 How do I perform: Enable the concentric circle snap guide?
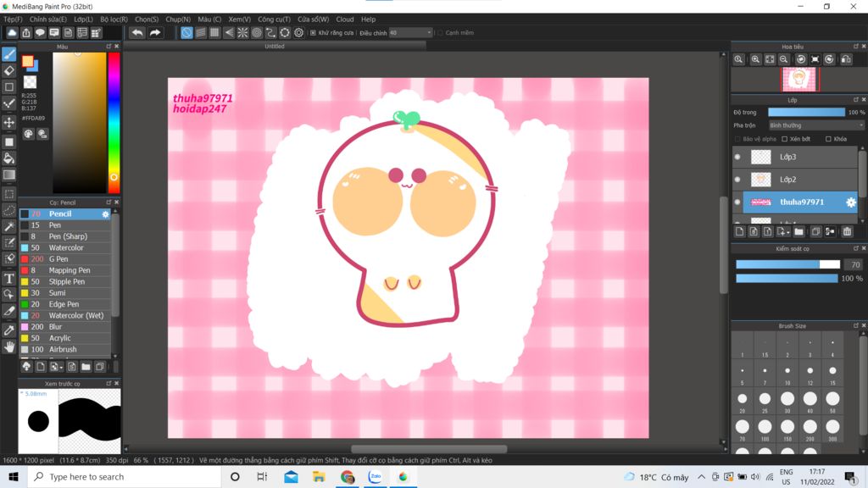pyautogui.click(x=257, y=33)
